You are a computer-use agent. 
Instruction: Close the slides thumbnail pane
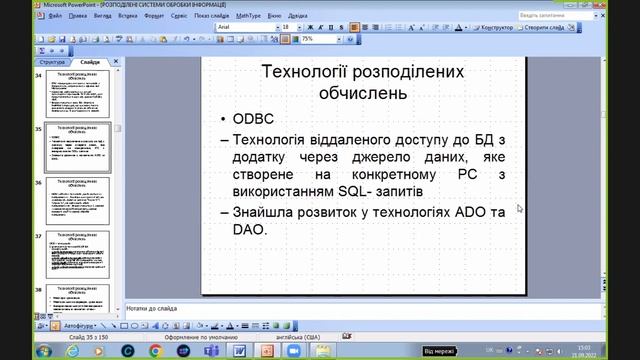coord(116,61)
